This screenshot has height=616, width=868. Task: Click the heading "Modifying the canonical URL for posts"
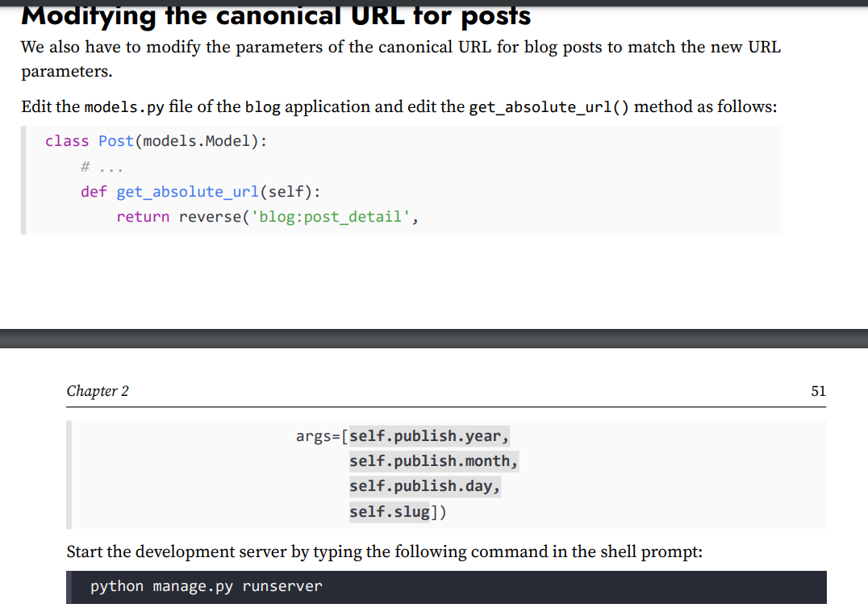coord(276,15)
